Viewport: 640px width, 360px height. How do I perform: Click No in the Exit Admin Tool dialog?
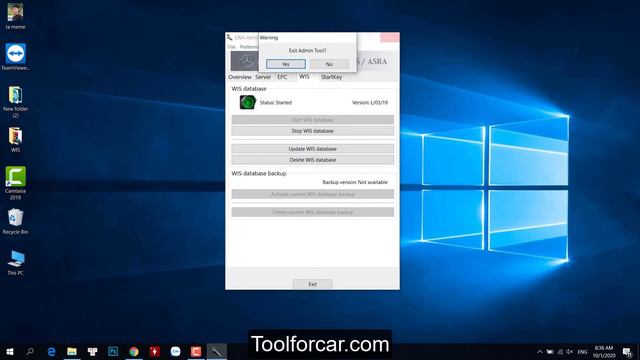pyautogui.click(x=329, y=64)
